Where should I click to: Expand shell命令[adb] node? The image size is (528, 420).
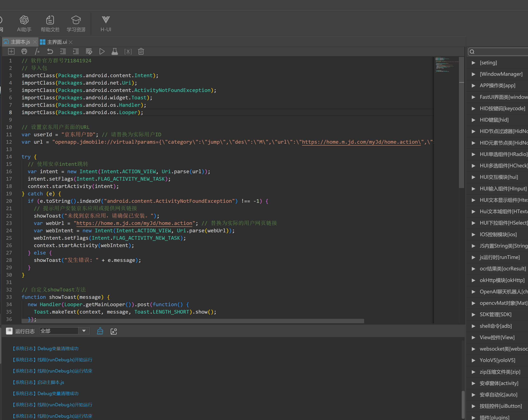click(473, 326)
